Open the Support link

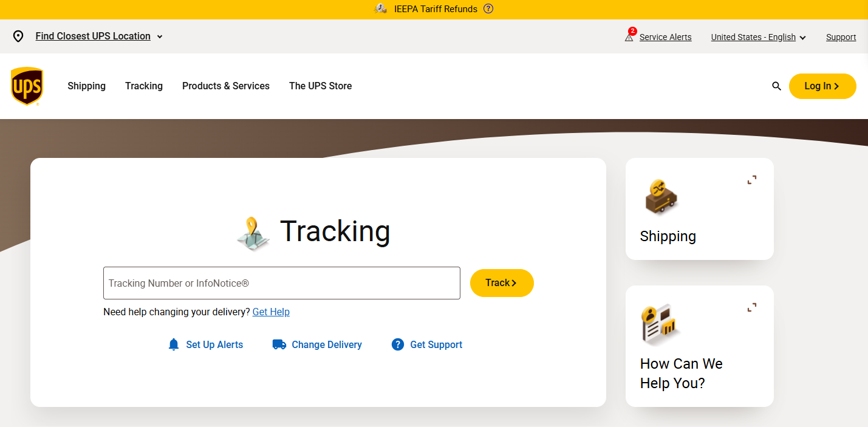(x=841, y=37)
